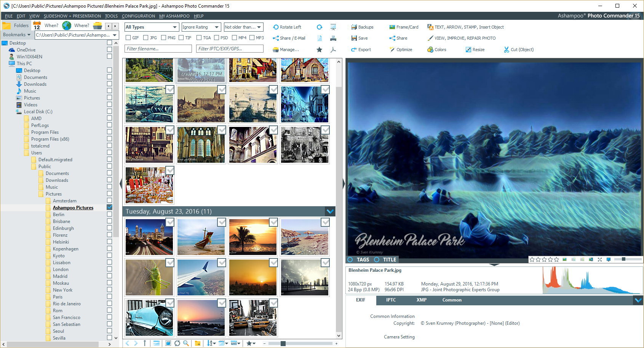Viewport: 644px width, 348px height.
Task: Click the Resize tool icon
Action: (x=468, y=50)
